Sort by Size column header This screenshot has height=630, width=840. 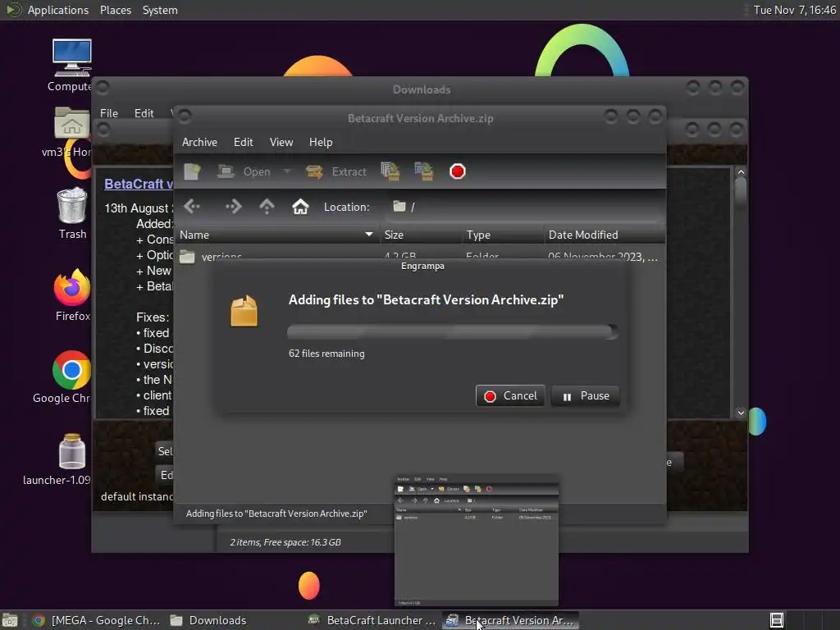421,235
